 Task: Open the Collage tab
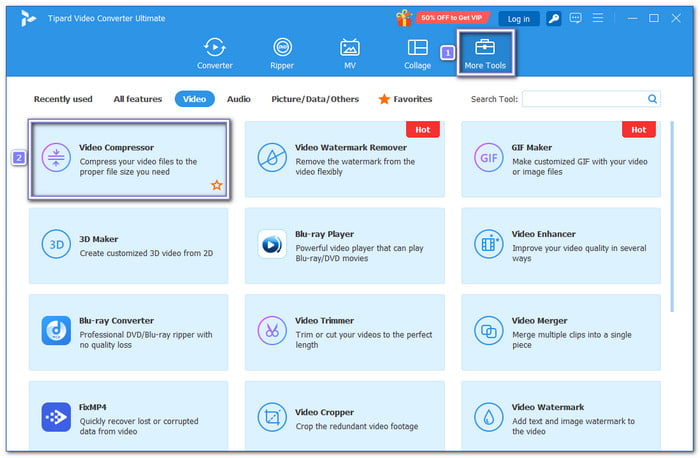click(x=418, y=54)
